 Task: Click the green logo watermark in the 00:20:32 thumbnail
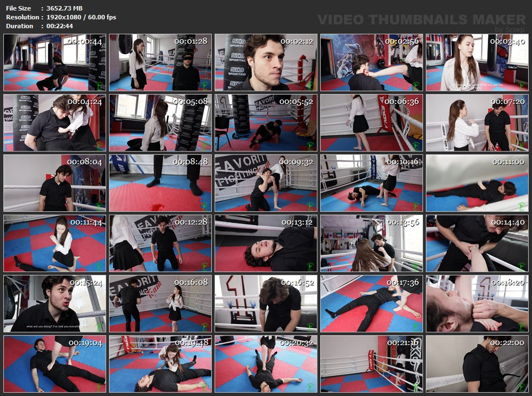point(311,387)
